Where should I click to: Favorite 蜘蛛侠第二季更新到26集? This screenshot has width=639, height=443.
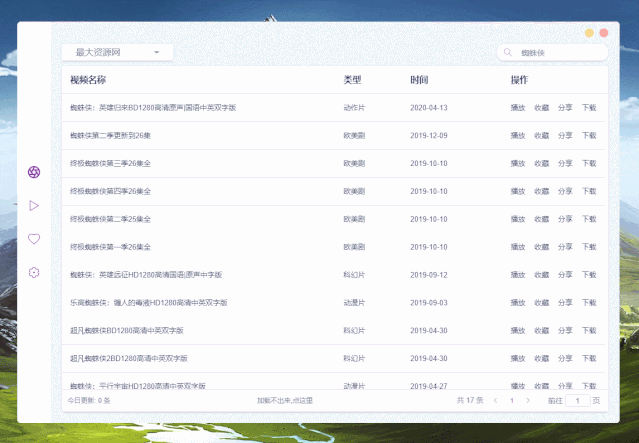(x=542, y=135)
